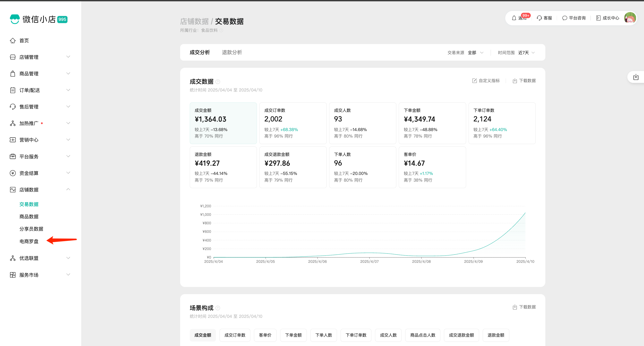Open the 成长中心 document icon

[x=598, y=18]
